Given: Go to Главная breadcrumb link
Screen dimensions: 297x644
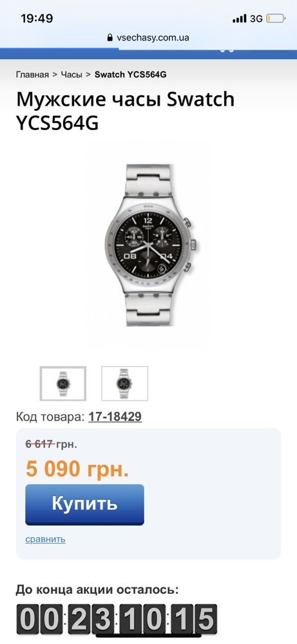Looking at the screenshot, I should coord(32,74).
